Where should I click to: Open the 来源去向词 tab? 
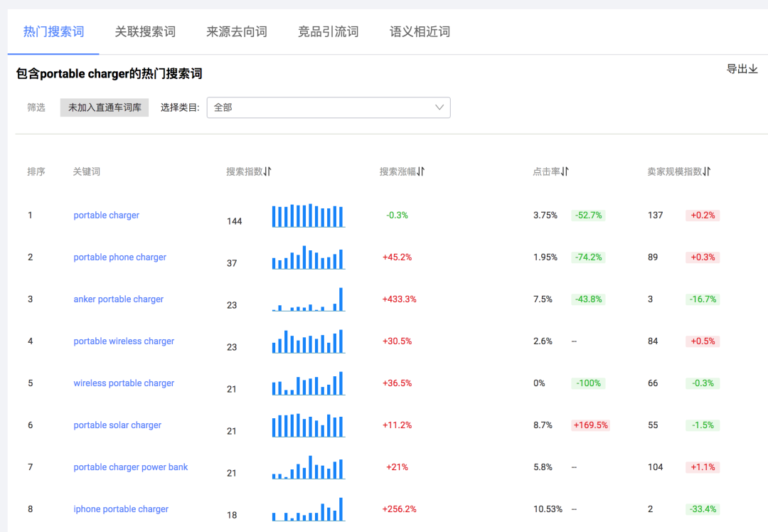click(x=237, y=32)
